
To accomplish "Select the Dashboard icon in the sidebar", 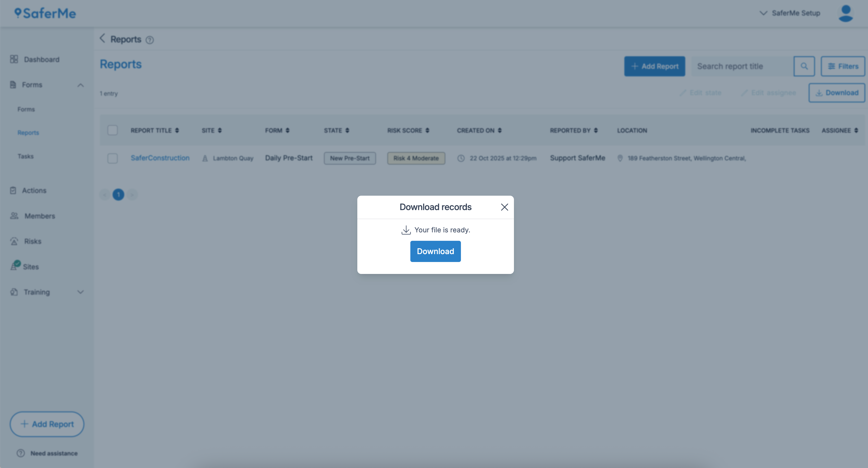I will (x=14, y=59).
